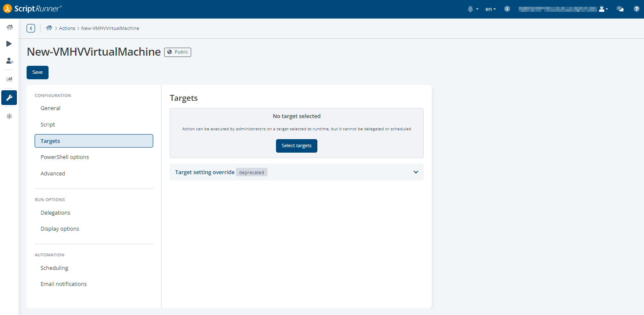Screen dimensions: 644x315
Task: Click the Actions breadcrumb link
Action: (67, 28)
